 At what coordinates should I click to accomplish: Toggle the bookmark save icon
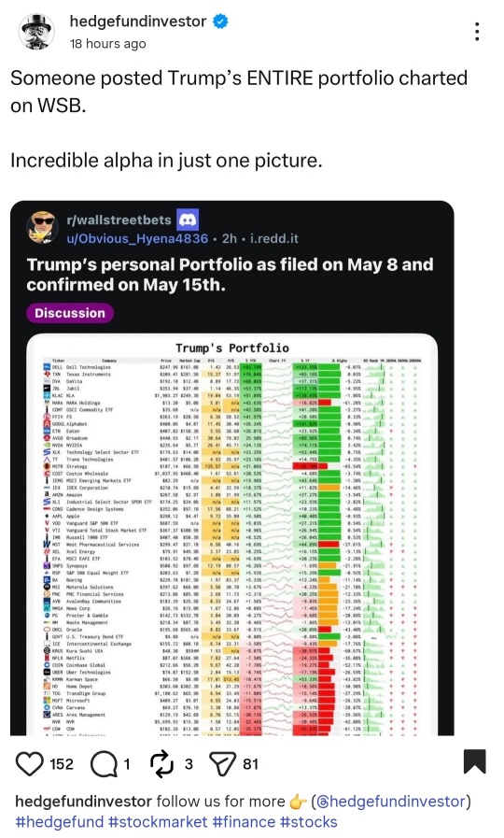click(x=475, y=762)
